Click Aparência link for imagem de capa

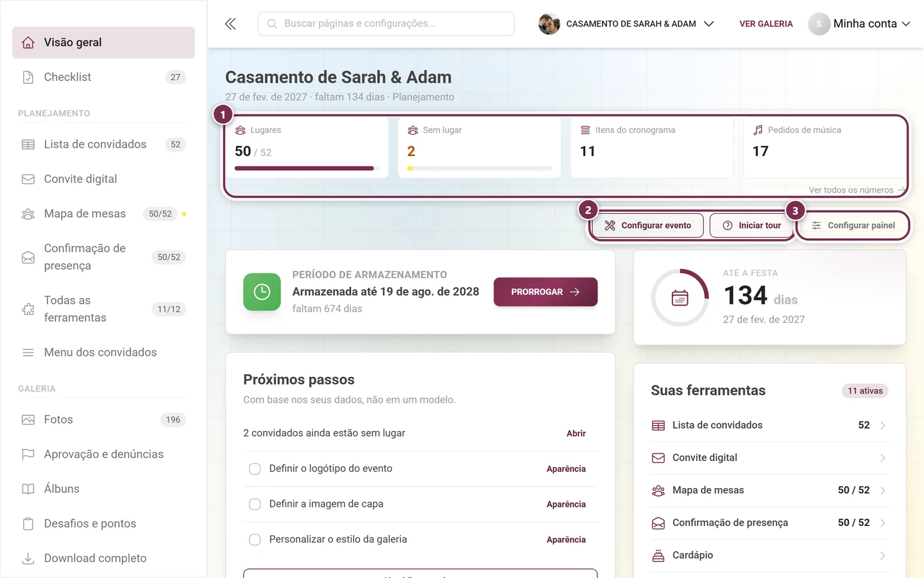tap(566, 504)
